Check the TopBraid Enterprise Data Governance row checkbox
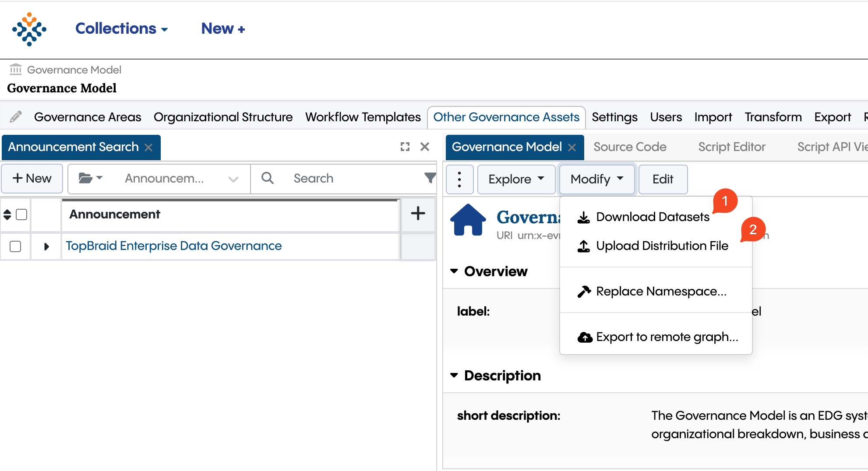This screenshot has height=471, width=868. (x=15, y=246)
